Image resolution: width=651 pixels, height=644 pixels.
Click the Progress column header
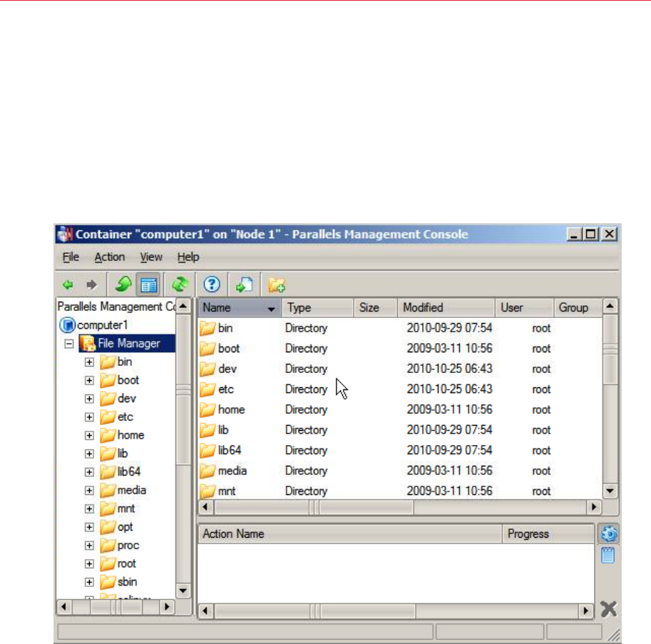pos(548,534)
